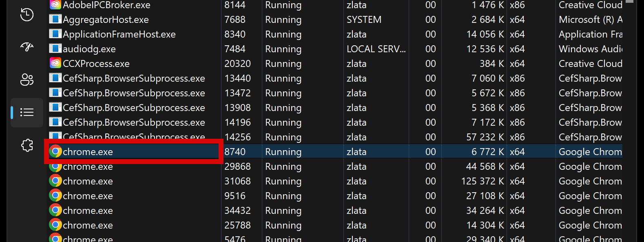Click the AggregatorHost.exe process icon

pyautogui.click(x=55, y=19)
